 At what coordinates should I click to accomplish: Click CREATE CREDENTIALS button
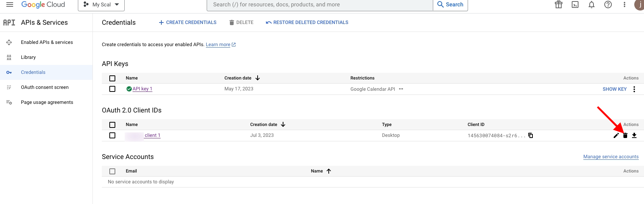pos(188,22)
